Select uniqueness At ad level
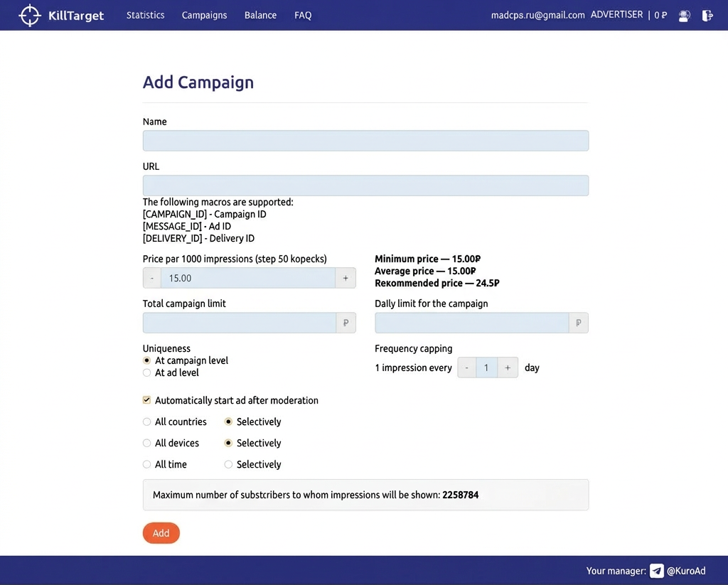Screen dimensions: 728x585 click(146, 372)
